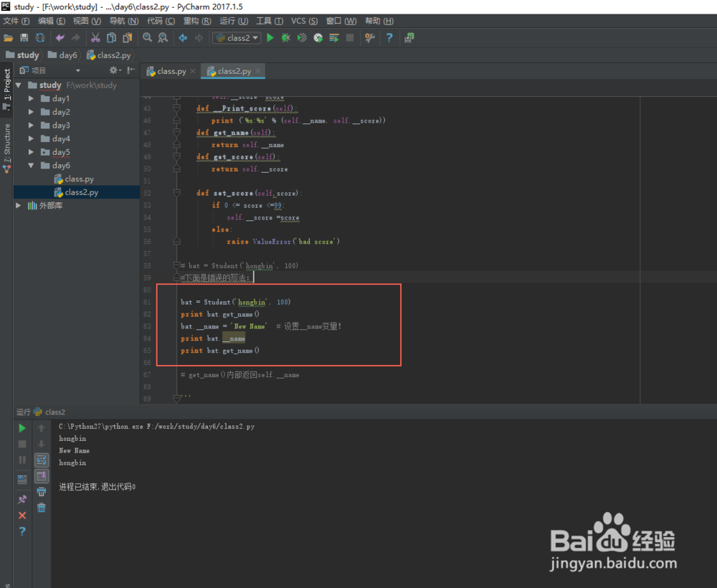Click the last toolbar icon after Help

pos(409,38)
